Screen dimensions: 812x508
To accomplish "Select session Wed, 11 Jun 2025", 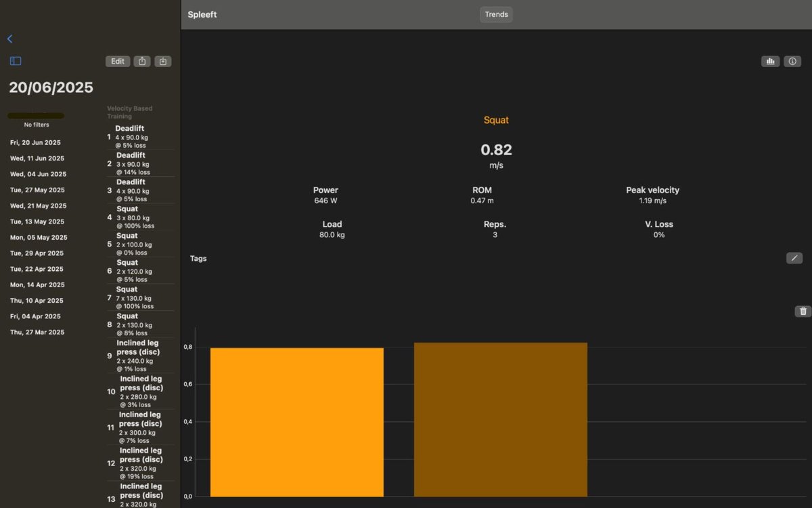I will coord(37,158).
